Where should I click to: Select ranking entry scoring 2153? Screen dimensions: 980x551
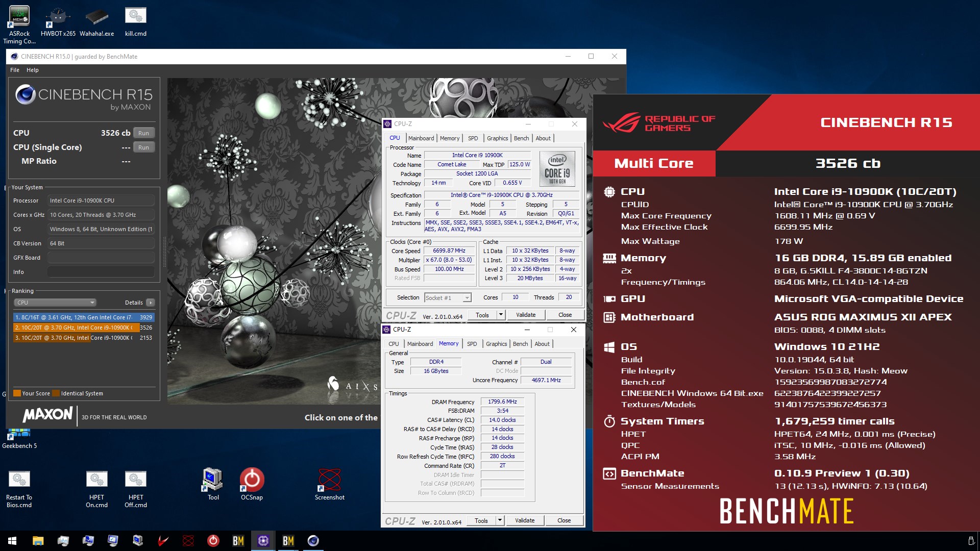click(x=84, y=338)
